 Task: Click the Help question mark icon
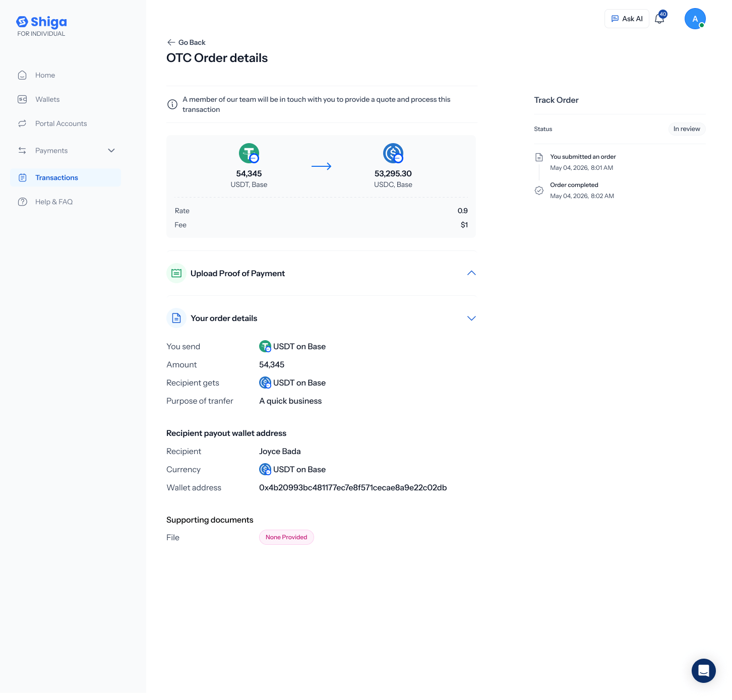22,202
